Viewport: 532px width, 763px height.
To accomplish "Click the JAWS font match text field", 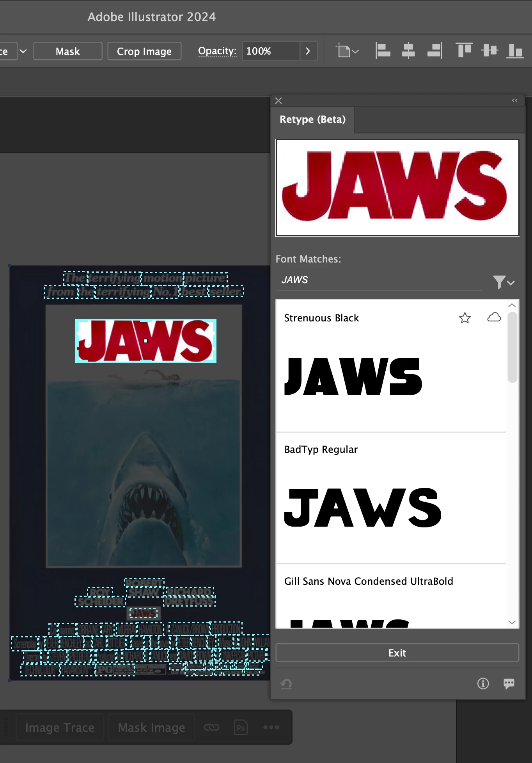I will [379, 280].
